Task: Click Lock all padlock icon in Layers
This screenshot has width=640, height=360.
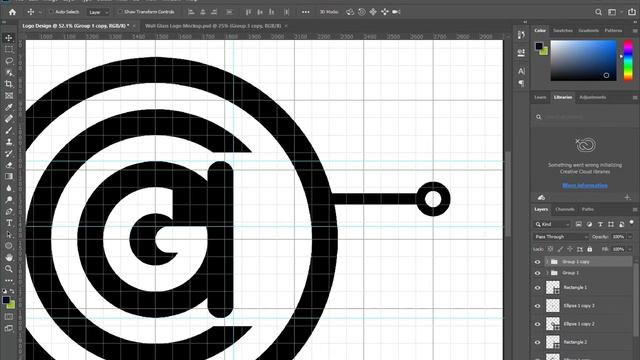Action: pos(589,249)
